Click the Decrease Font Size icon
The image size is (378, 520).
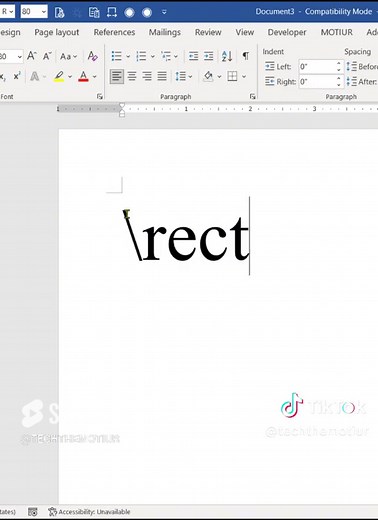coord(47,56)
